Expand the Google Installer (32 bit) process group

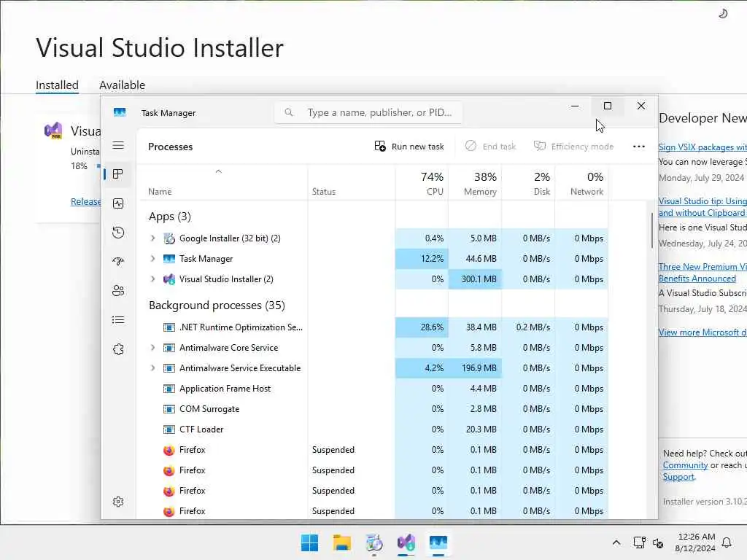pos(153,238)
